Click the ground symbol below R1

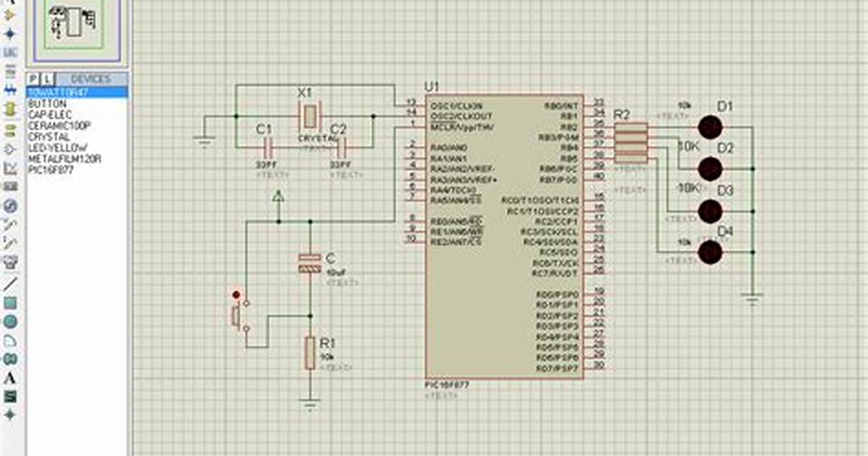309,405
